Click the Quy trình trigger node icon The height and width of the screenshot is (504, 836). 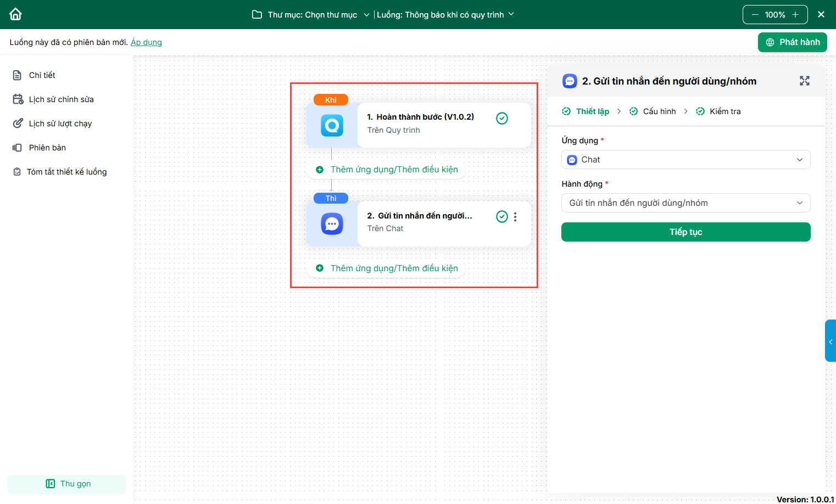pos(332,126)
